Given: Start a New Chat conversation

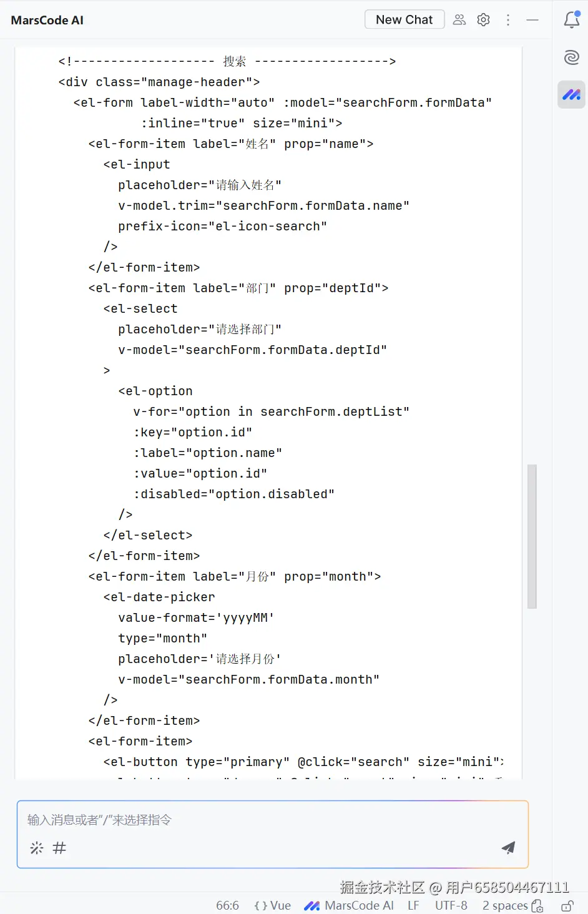Looking at the screenshot, I should point(404,19).
